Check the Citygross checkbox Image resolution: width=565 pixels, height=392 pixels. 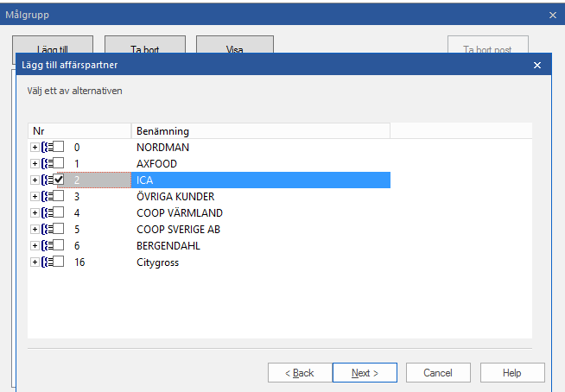(59, 262)
